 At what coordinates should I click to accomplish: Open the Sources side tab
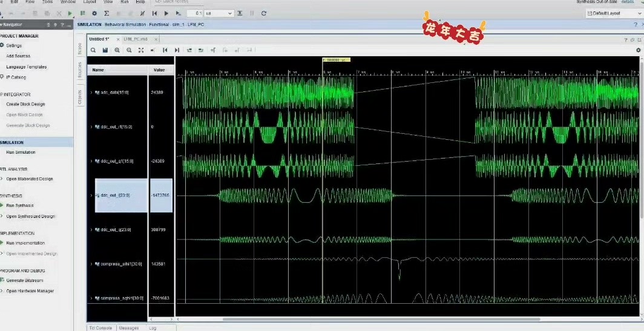tap(80, 70)
